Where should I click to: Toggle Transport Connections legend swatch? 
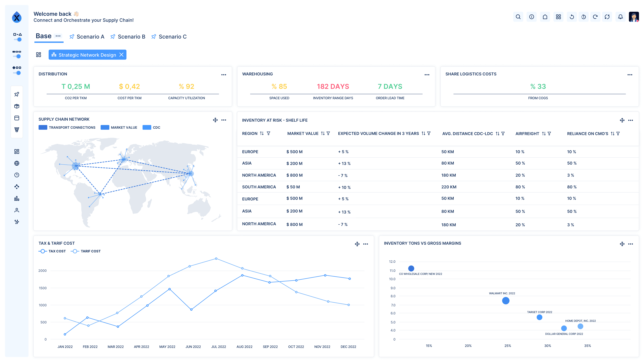coord(43,127)
